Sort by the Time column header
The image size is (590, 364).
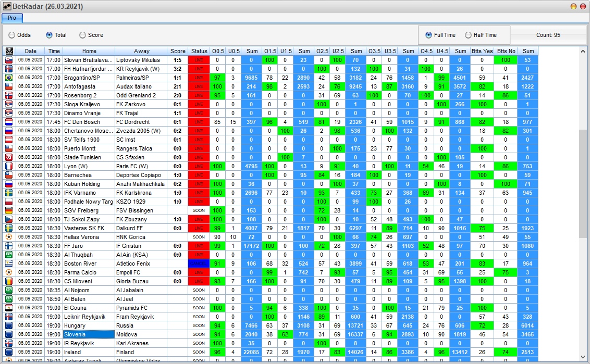(54, 51)
